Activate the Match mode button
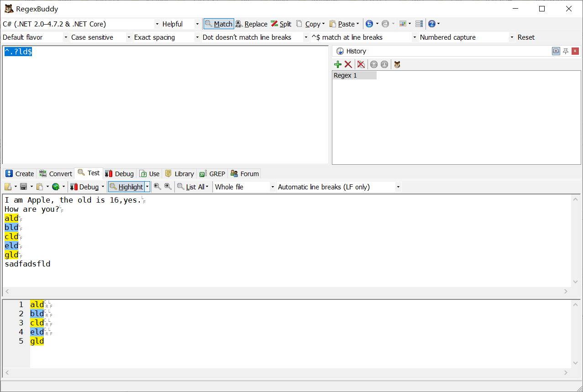Image resolution: width=583 pixels, height=392 pixels. coord(219,24)
